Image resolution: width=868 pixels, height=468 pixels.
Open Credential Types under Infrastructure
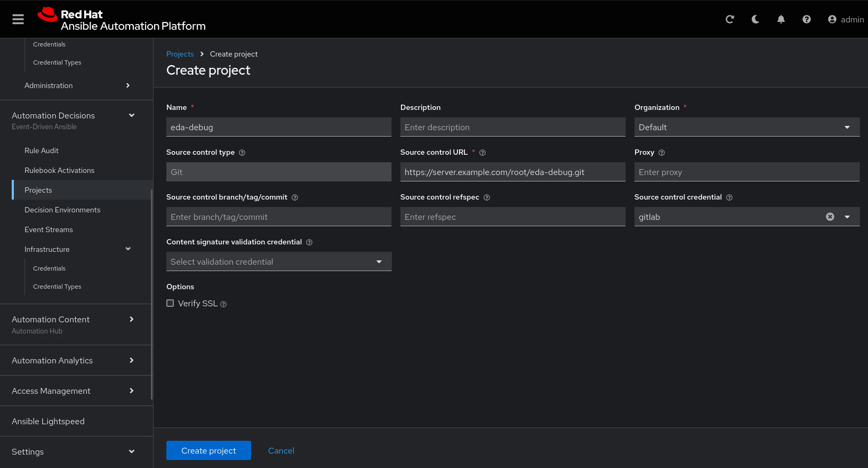click(57, 287)
